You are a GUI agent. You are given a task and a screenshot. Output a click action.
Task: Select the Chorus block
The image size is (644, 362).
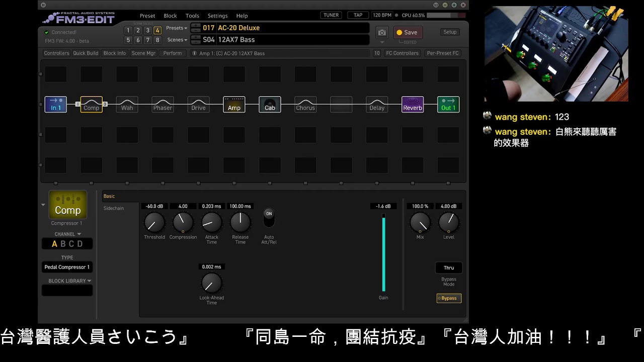point(305,105)
